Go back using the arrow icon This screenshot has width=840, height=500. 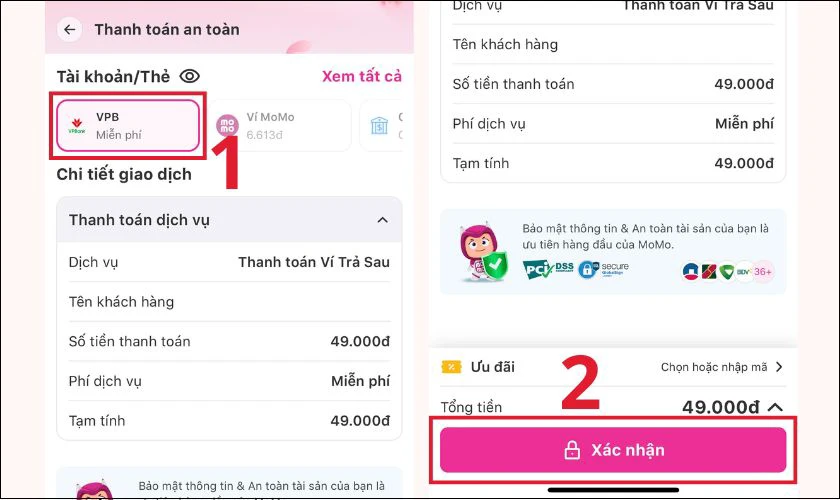[x=70, y=29]
